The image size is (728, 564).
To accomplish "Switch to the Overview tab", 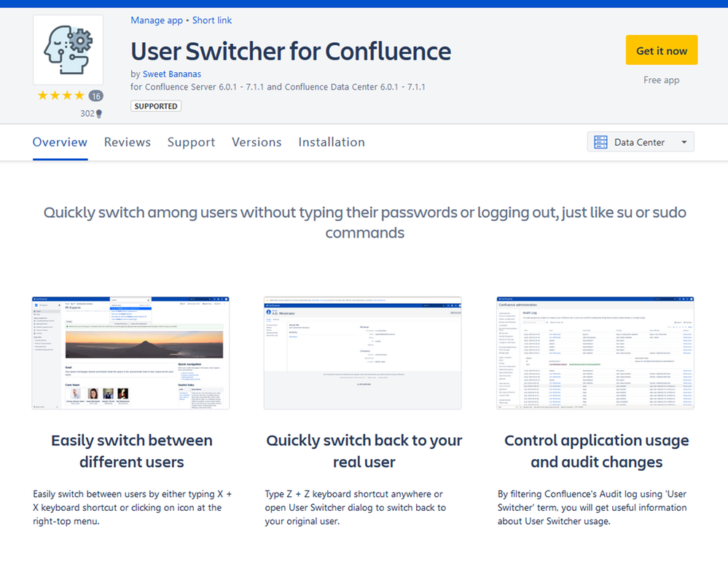I will pyautogui.click(x=60, y=142).
